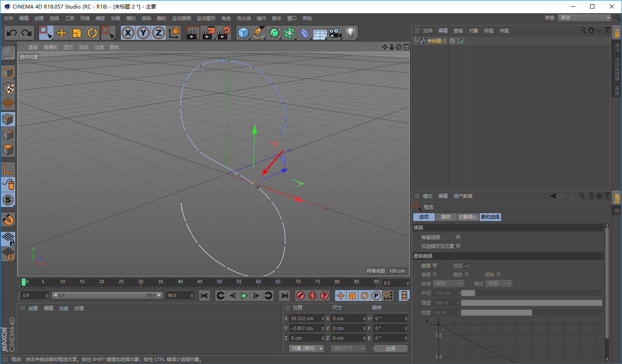Screen dimensions: 622x364
Task: Open the 衰减 线性 dropdown
Action: pyautogui.click(x=449, y=283)
